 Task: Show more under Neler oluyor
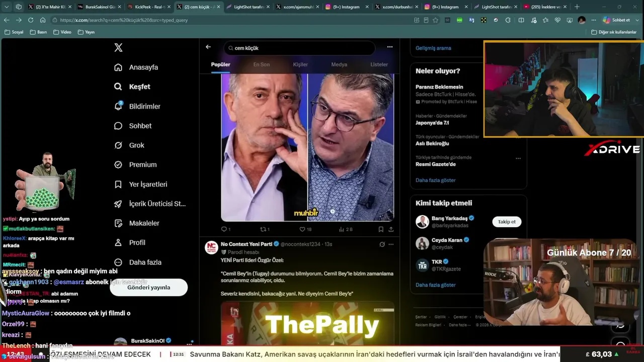click(436, 180)
